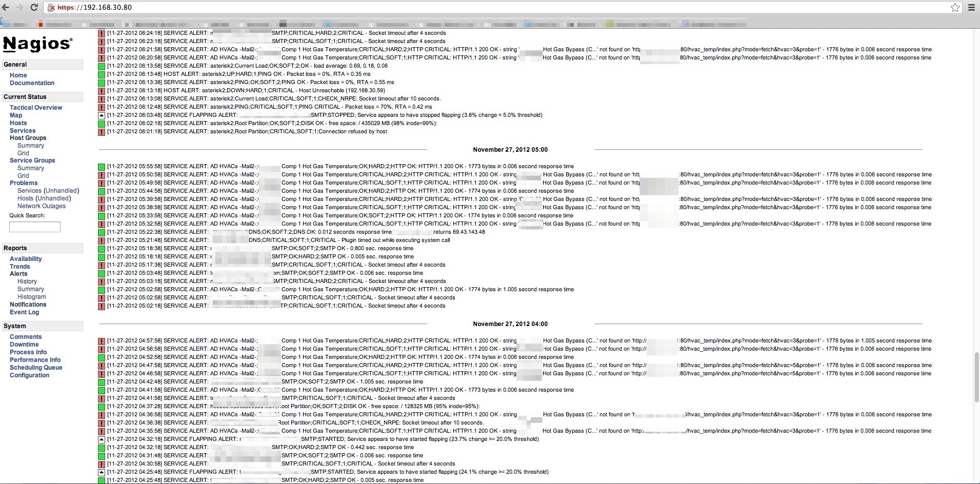Go back using browser back arrow
Screen dimensions: 980x484
6,7
